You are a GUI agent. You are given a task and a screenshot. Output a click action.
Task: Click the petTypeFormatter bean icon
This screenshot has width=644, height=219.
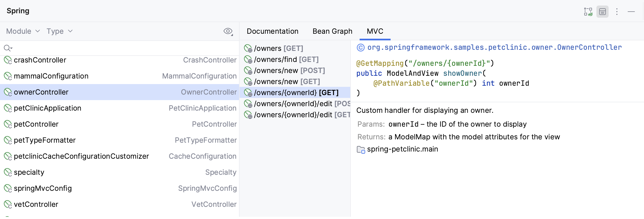[x=8, y=140]
